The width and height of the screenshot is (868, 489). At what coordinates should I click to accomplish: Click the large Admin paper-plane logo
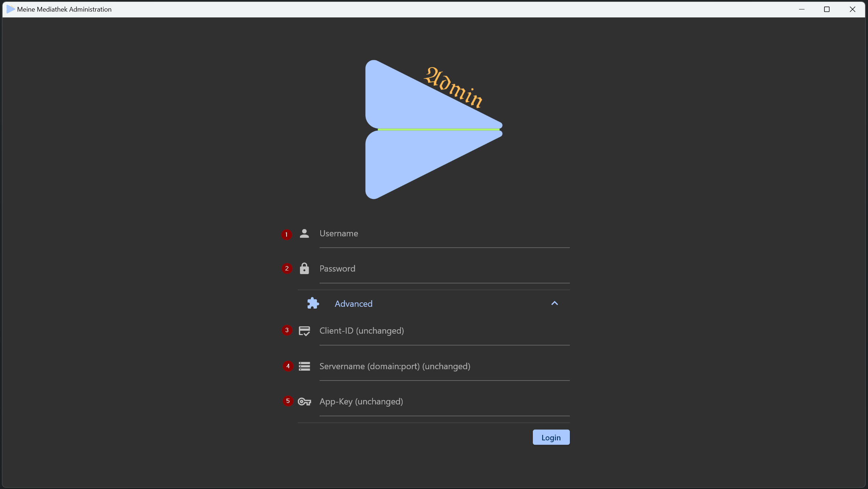point(433,130)
